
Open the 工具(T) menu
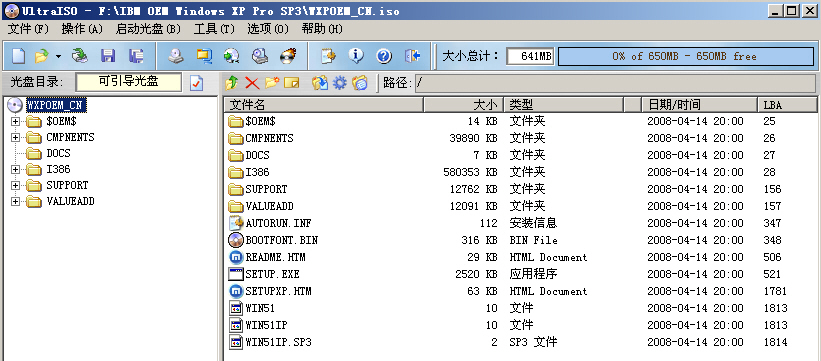(x=214, y=29)
